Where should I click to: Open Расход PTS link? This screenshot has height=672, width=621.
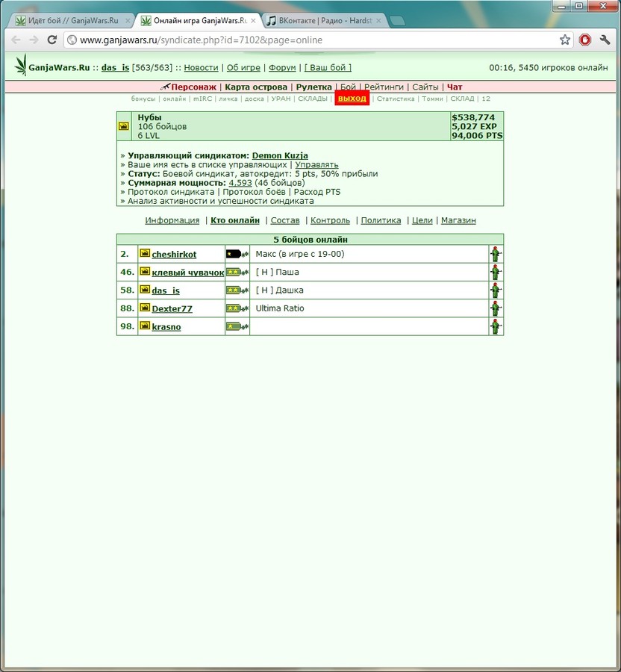click(x=317, y=192)
